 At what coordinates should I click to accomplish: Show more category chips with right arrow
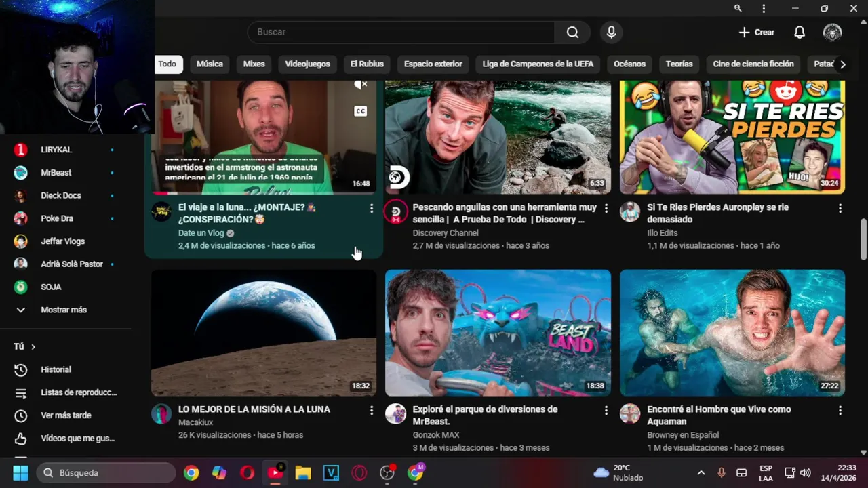[843, 64]
